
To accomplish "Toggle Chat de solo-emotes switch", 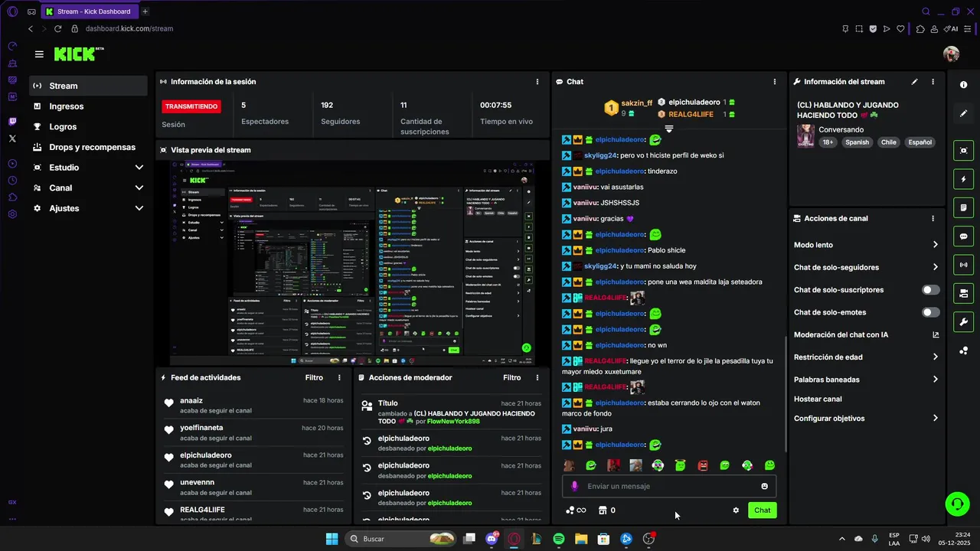I will click(x=931, y=312).
